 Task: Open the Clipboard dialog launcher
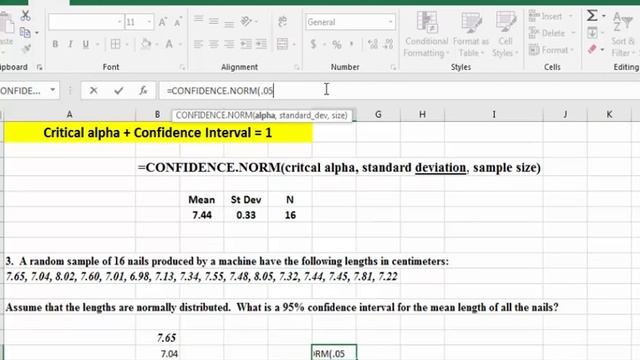point(39,67)
